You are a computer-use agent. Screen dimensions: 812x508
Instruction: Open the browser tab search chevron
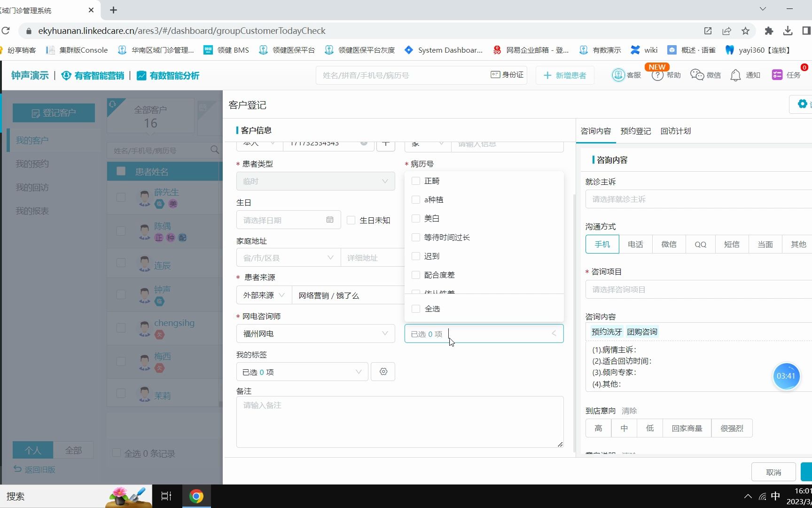pos(763,9)
